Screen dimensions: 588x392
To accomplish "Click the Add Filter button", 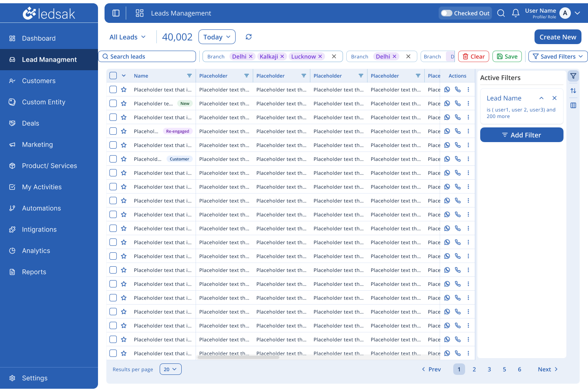I will [522, 135].
